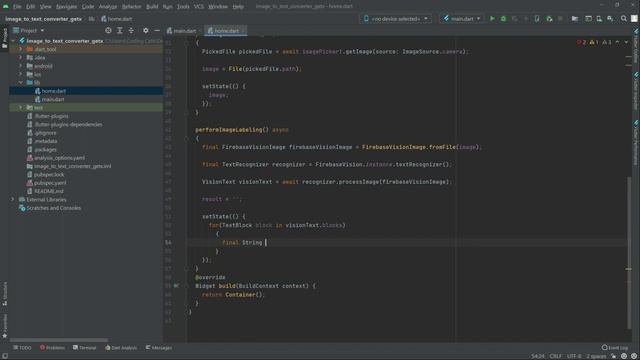Open the Structure side tool window
The image size is (640, 360).
(4, 293)
